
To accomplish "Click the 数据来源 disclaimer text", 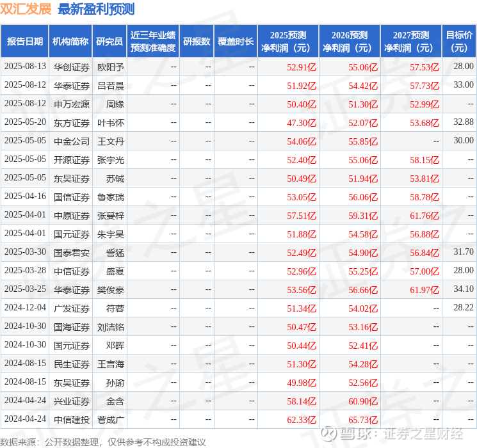I will [x=103, y=442].
